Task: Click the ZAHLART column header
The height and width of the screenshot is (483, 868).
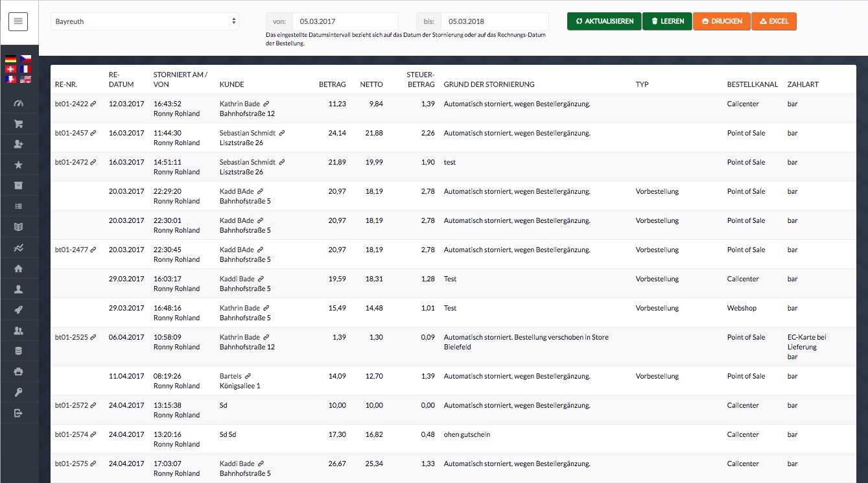Action: click(803, 84)
